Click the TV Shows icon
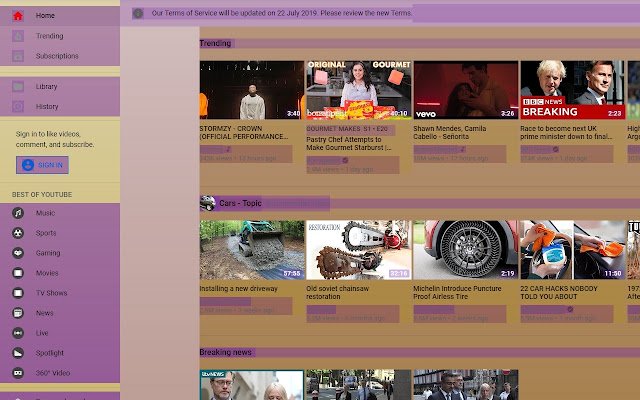Screen dimensions: 640x400 (x=18, y=293)
